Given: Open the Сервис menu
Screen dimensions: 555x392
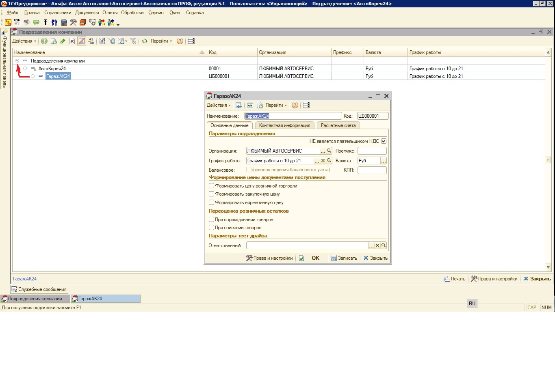Looking at the screenshot, I should (156, 13).
